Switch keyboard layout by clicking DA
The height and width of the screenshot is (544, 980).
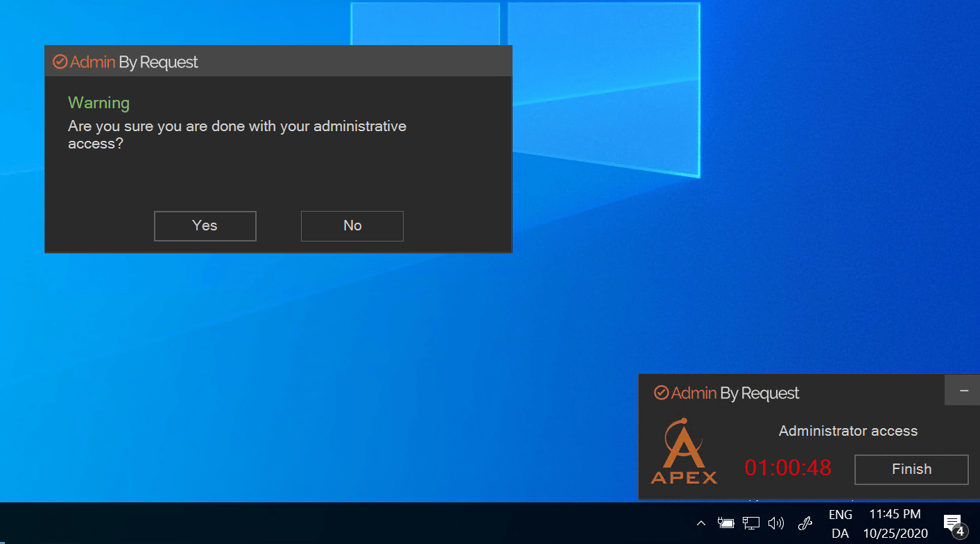click(840, 533)
